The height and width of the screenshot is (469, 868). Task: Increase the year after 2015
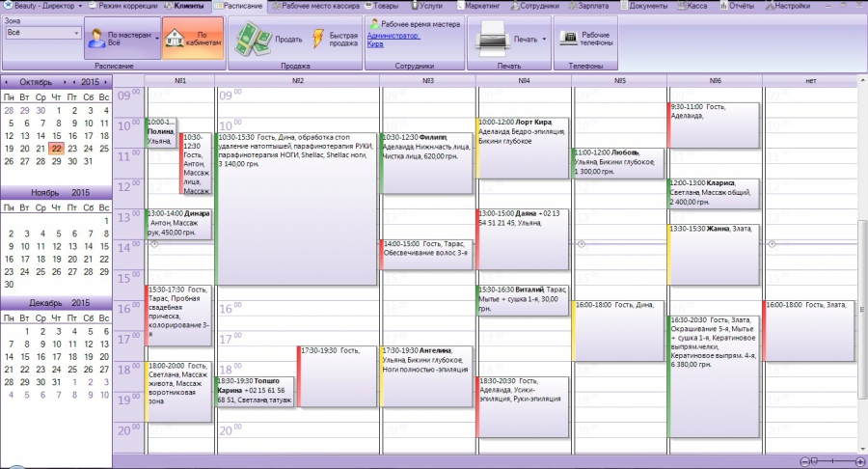106,82
